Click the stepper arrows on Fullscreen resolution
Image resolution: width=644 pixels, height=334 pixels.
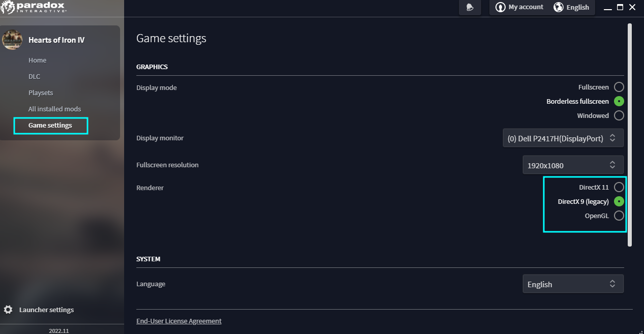[612, 165]
